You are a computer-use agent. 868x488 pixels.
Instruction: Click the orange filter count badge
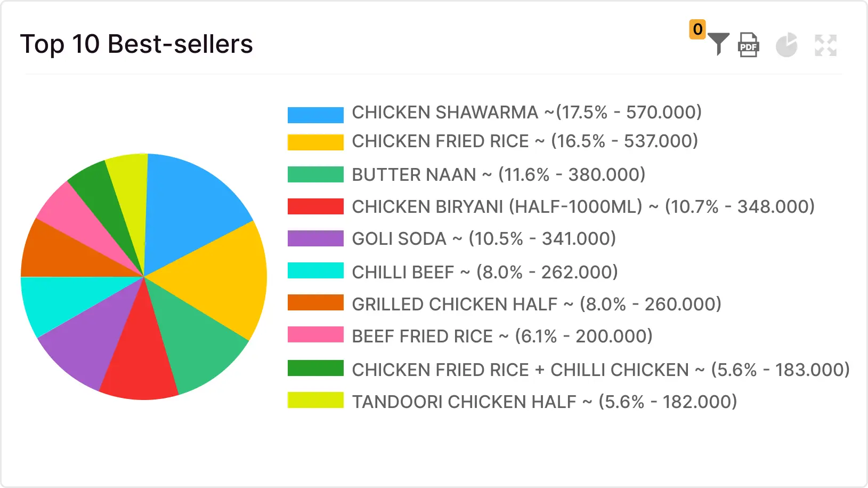pyautogui.click(x=697, y=29)
